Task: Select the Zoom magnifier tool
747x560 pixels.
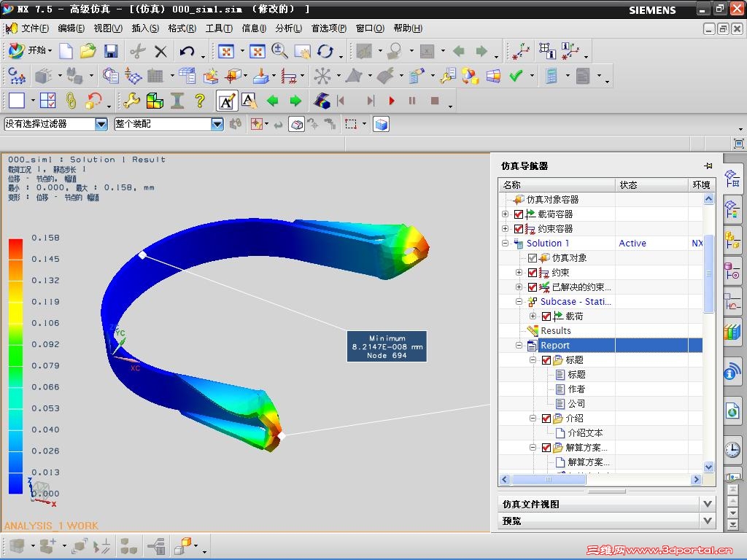Action: point(279,51)
